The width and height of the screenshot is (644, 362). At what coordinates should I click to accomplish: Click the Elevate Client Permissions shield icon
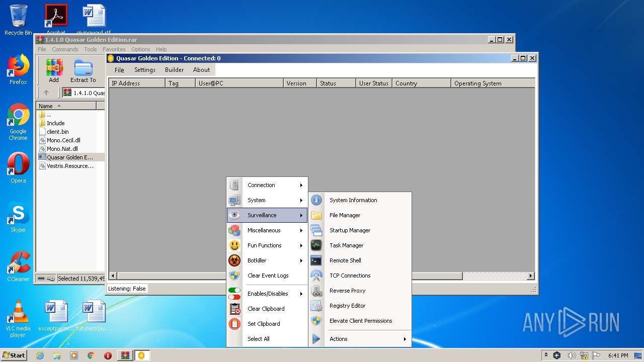coord(316,321)
